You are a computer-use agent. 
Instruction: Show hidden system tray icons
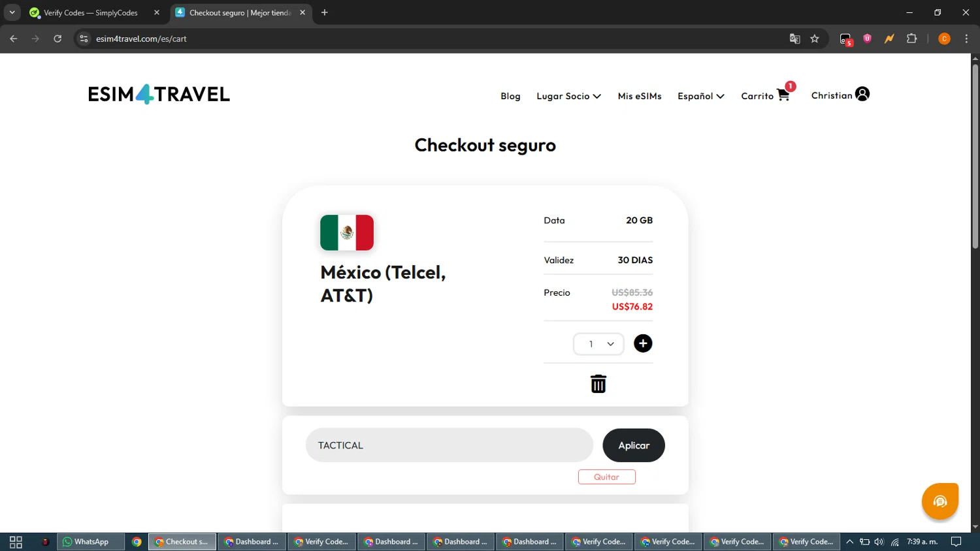[x=850, y=542]
